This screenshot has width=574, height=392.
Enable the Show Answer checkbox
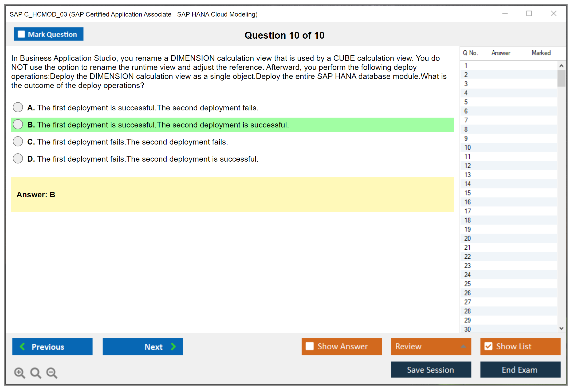pyautogui.click(x=310, y=346)
